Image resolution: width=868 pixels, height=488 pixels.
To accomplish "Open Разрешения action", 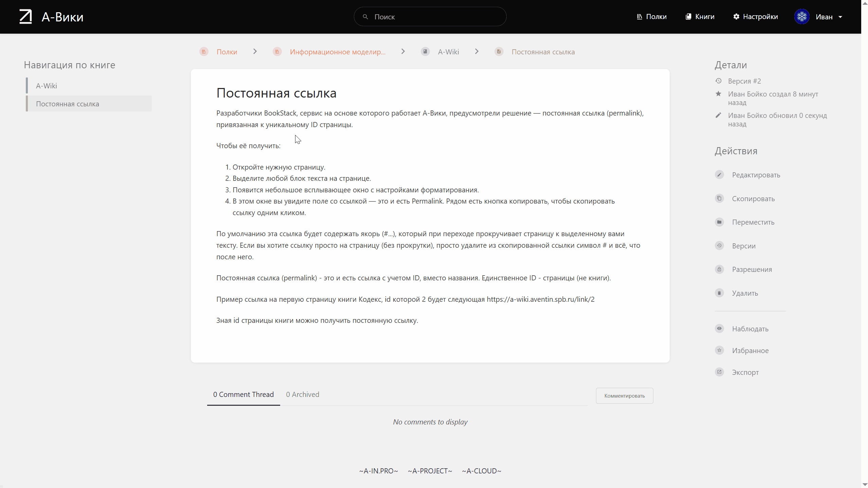I will click(752, 269).
